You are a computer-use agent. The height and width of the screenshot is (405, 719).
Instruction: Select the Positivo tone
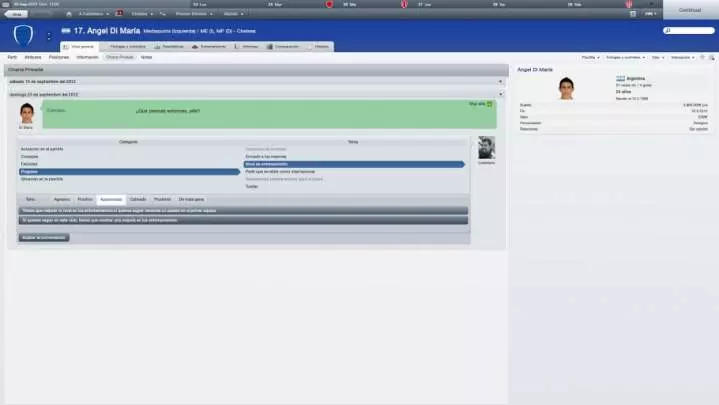tap(85, 200)
